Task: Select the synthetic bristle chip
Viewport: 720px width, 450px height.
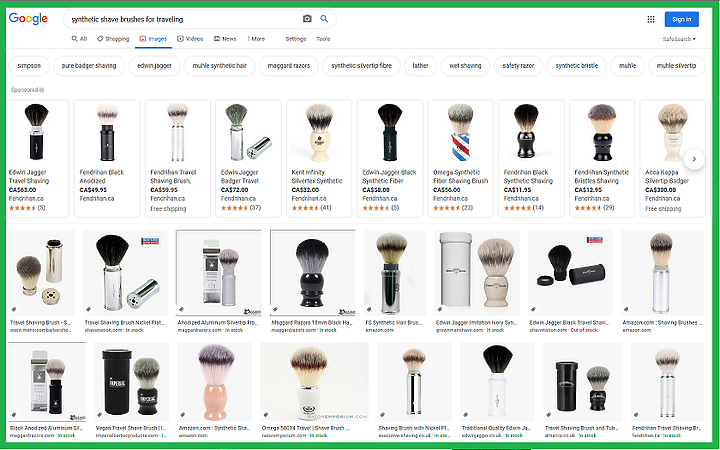Action: 577,66
